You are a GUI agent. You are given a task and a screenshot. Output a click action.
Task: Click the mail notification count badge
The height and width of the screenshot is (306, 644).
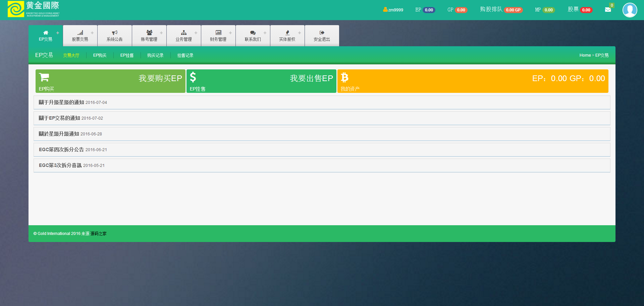612,5
